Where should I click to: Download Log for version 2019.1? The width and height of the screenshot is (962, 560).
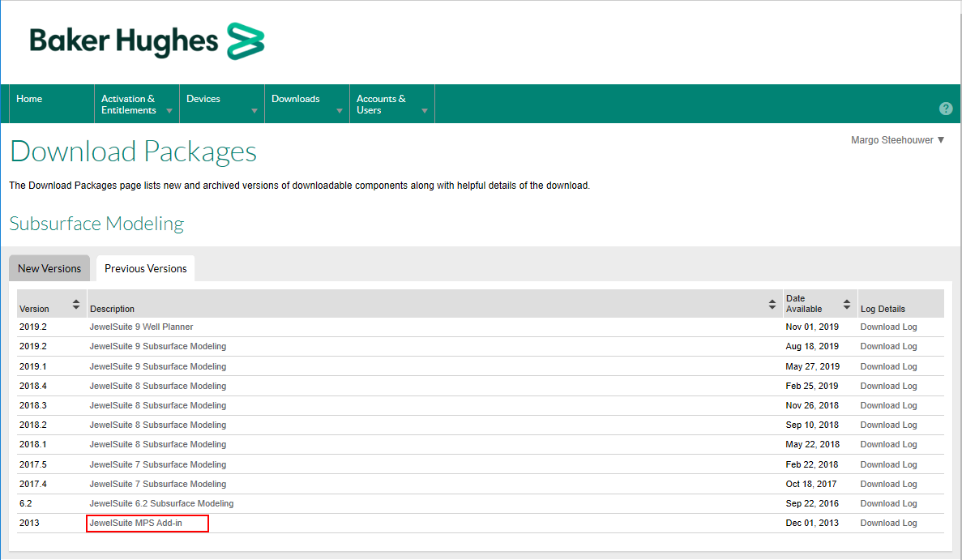pos(888,366)
